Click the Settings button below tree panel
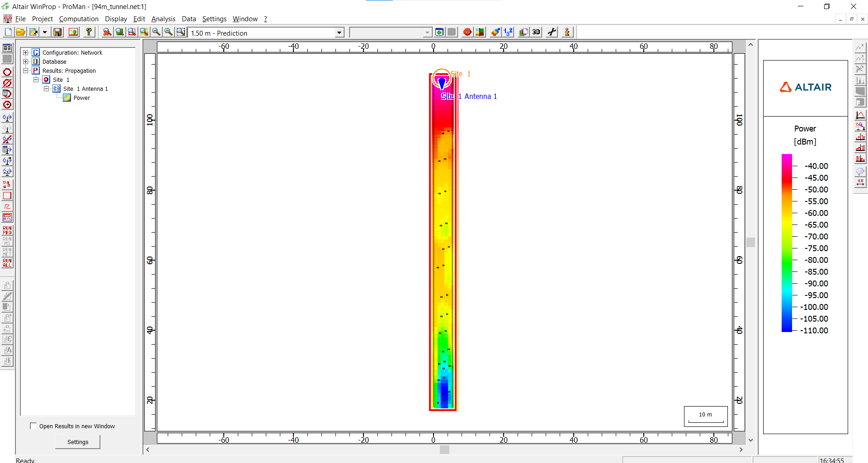The width and height of the screenshot is (868, 463). point(78,442)
